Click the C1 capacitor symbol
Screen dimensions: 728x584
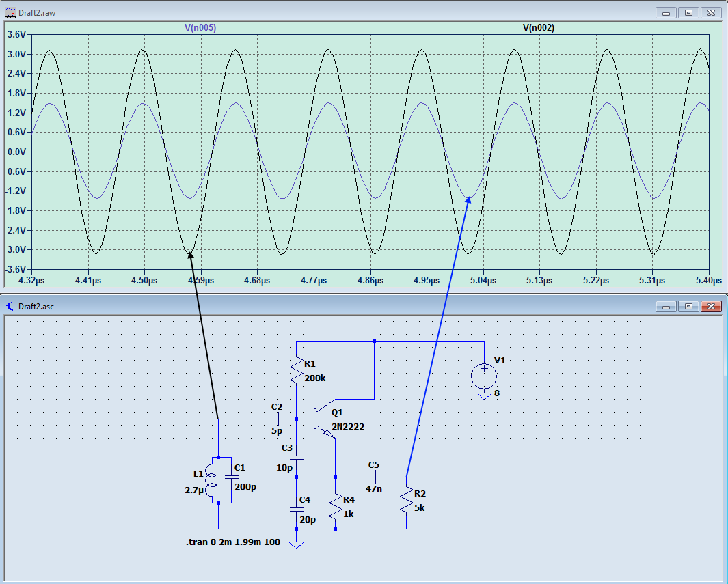click(x=231, y=477)
